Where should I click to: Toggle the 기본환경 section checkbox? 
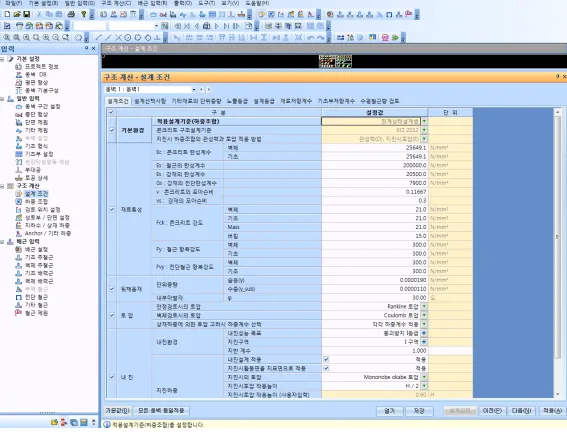click(112, 130)
